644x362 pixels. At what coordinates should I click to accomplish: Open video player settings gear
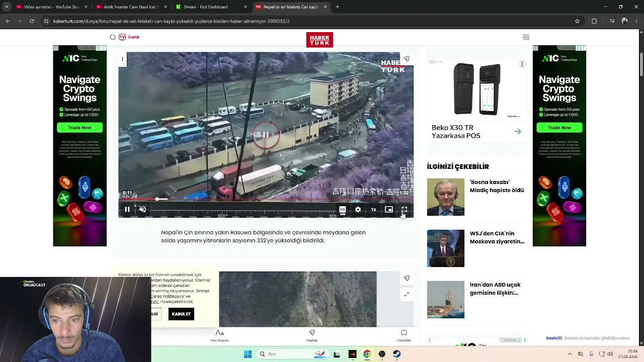click(x=358, y=210)
